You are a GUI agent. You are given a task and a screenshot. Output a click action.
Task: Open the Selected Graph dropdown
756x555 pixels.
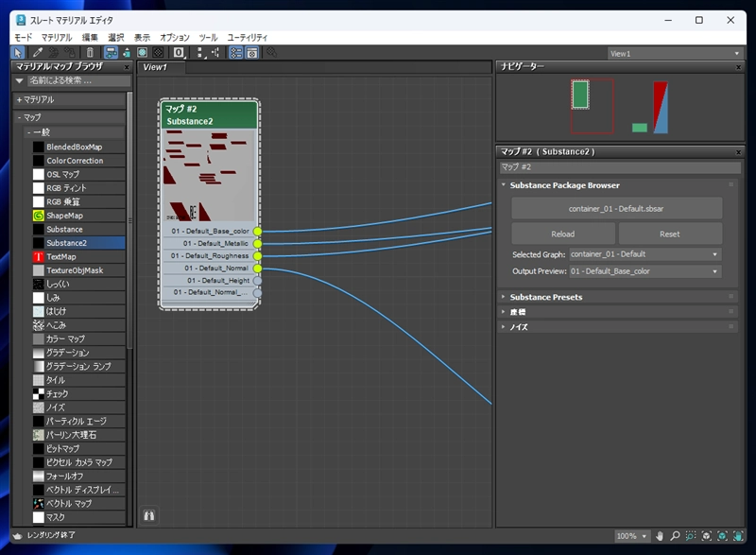coord(646,254)
